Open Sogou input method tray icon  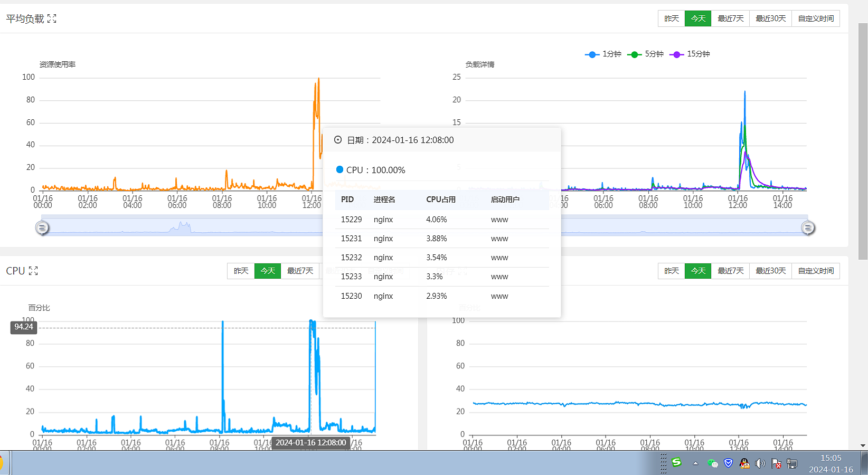[x=676, y=463]
